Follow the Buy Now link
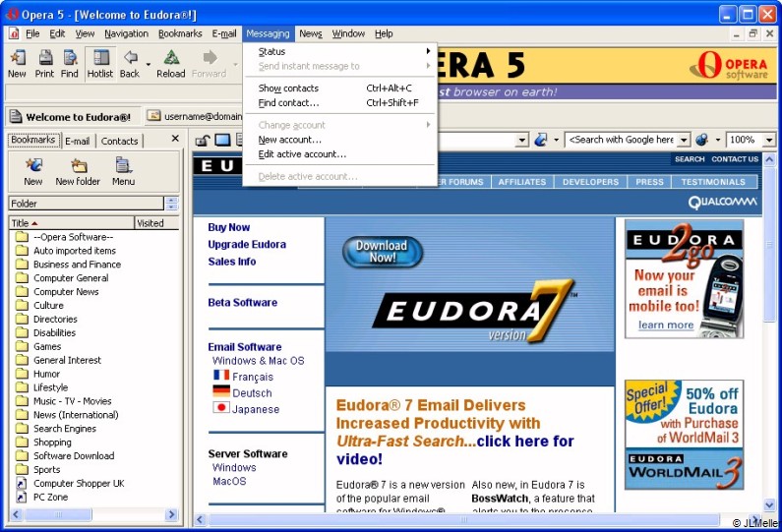Viewport: 782px width, 532px height. [229, 227]
